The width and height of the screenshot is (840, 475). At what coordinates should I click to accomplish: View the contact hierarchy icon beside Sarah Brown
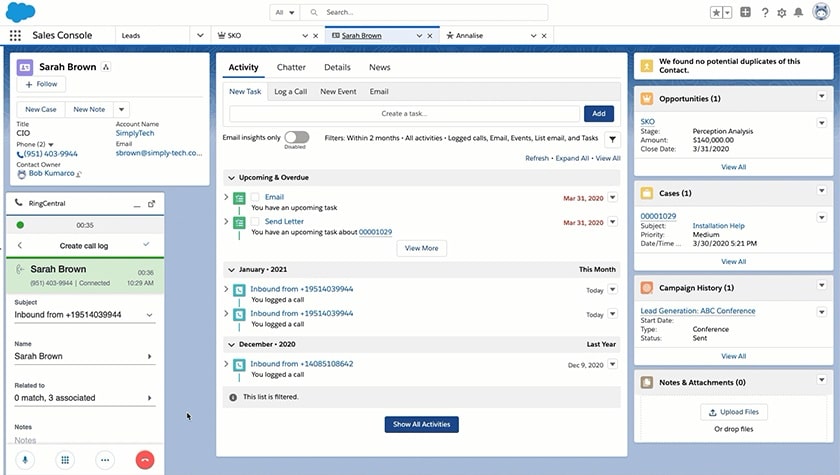click(x=106, y=67)
